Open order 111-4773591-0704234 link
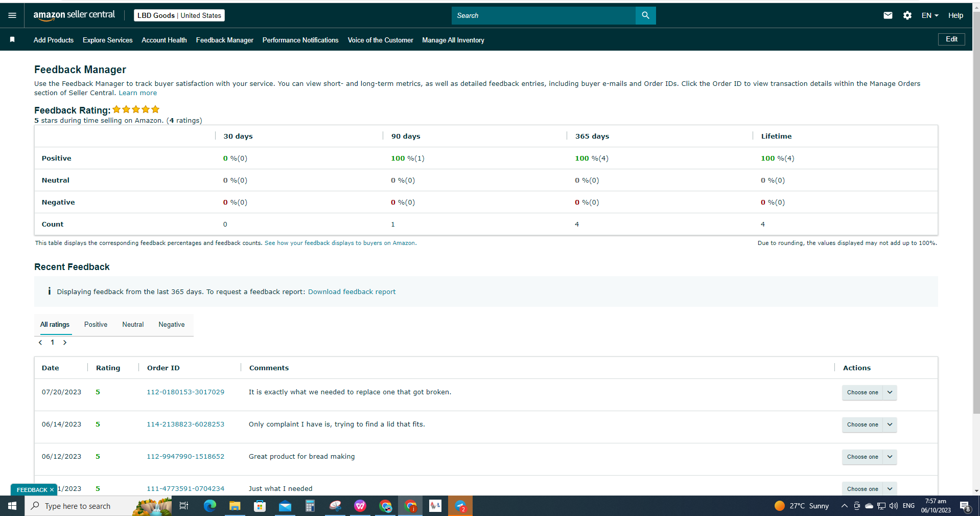Image resolution: width=980 pixels, height=516 pixels. point(185,489)
